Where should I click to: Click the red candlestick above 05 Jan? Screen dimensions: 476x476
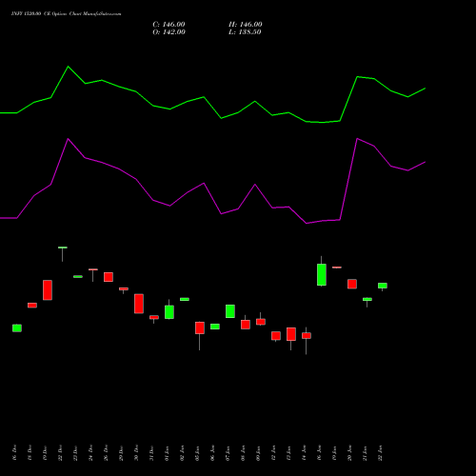(x=200, y=327)
